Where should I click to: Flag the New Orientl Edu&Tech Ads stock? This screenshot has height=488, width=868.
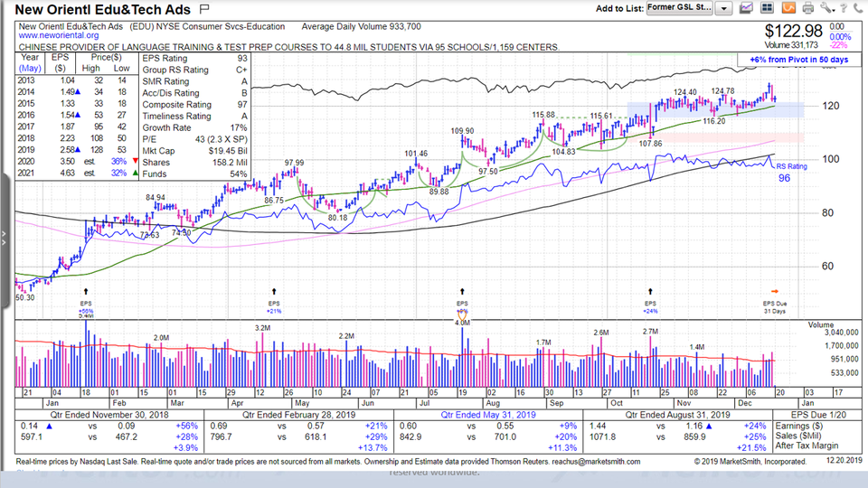204,9
